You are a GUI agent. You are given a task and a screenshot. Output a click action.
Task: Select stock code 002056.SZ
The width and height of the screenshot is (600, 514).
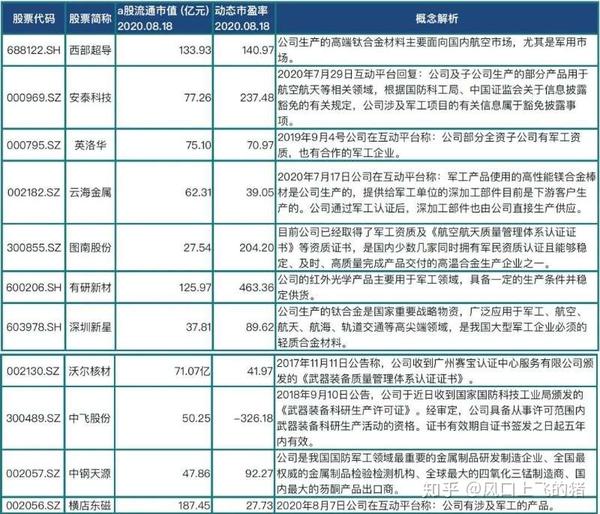[x=33, y=506]
